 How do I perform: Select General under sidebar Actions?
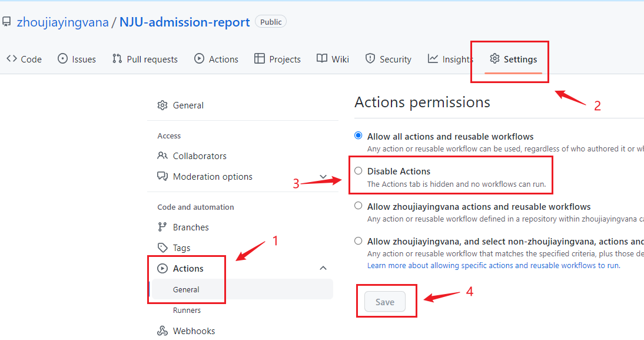click(243, 289)
